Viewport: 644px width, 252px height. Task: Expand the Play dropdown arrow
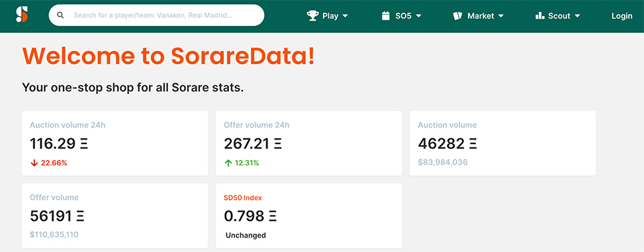pyautogui.click(x=345, y=16)
